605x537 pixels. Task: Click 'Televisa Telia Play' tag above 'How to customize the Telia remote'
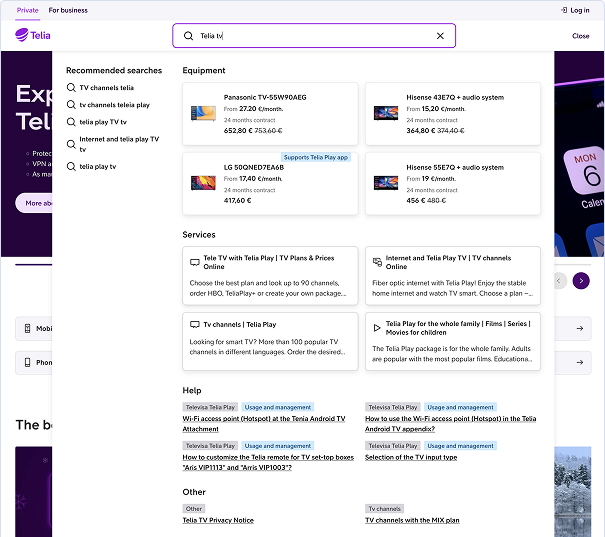210,446
